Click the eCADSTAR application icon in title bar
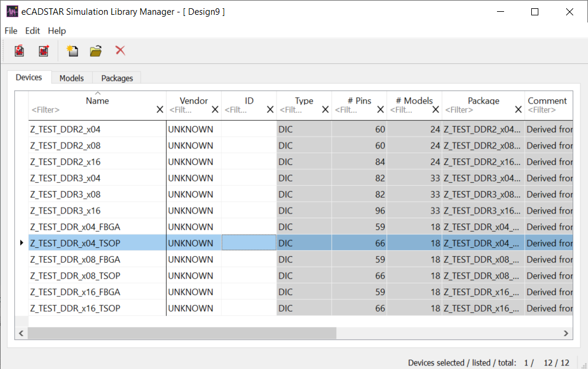The image size is (588, 369). point(12,12)
